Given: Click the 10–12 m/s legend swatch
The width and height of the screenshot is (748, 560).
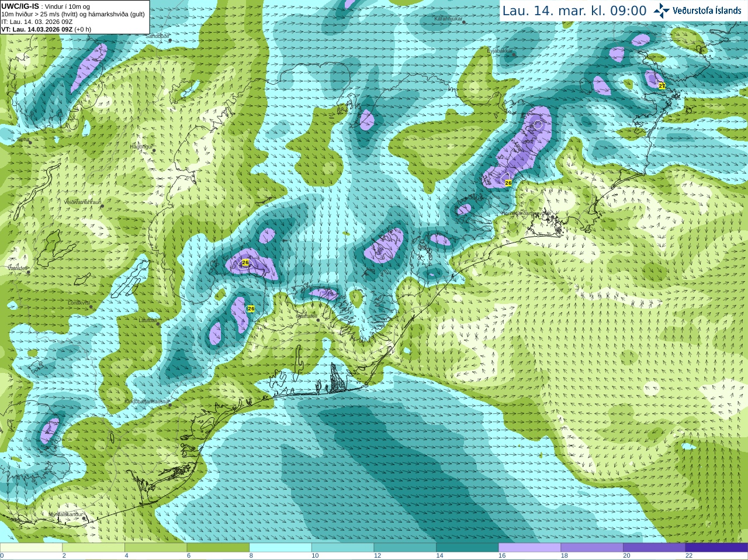Looking at the screenshot, I should [x=342, y=548].
